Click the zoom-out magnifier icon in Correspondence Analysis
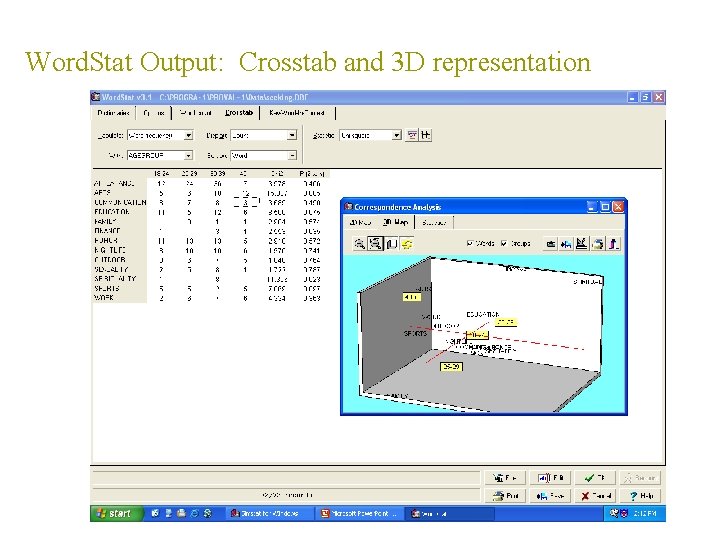The width and height of the screenshot is (720, 540). (360, 243)
